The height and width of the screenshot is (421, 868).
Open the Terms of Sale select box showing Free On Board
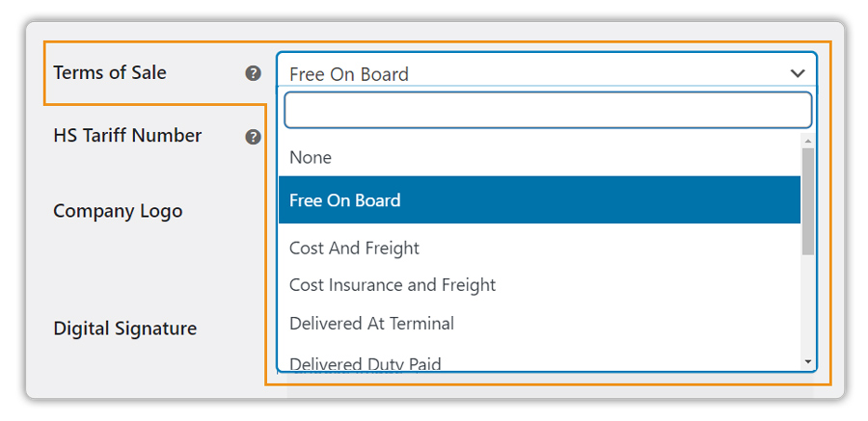click(x=547, y=69)
